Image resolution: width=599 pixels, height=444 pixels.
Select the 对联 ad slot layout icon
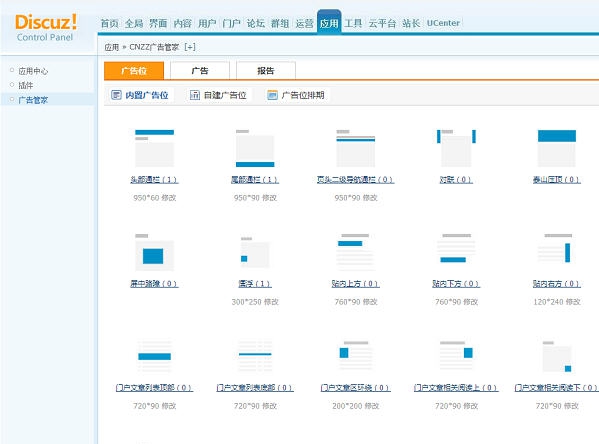tap(456, 148)
